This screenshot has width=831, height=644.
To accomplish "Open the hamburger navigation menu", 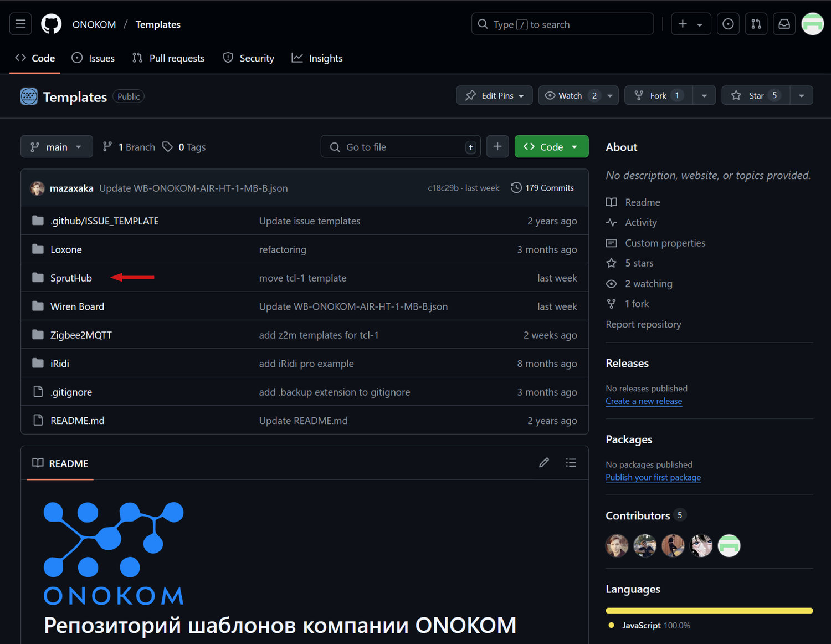I will 20,24.
